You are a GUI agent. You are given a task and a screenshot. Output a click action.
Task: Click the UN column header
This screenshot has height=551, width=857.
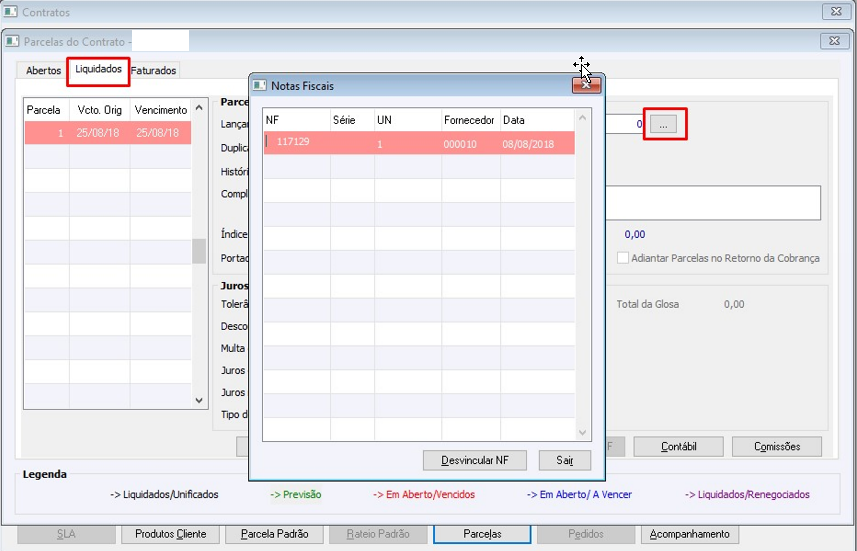click(408, 120)
